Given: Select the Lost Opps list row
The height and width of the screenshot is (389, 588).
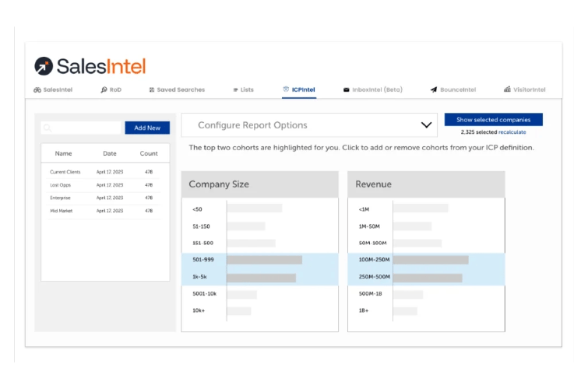Looking at the screenshot, I should 105,185.
